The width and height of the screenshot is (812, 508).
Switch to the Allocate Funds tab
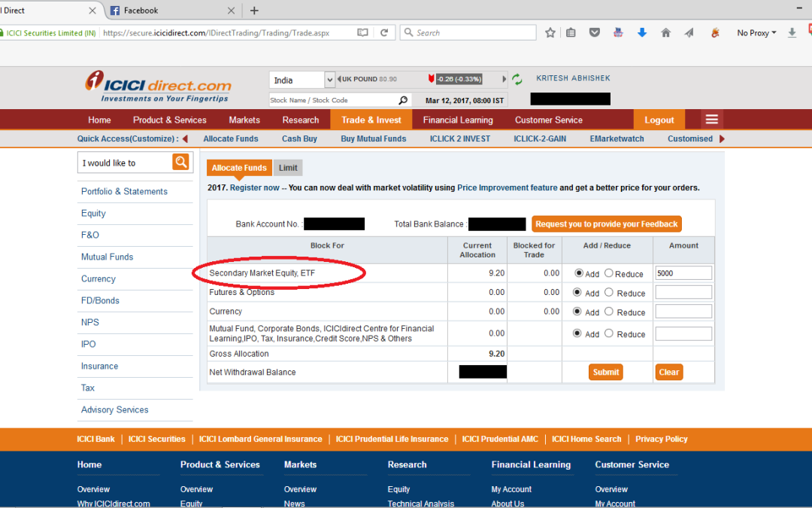click(239, 167)
